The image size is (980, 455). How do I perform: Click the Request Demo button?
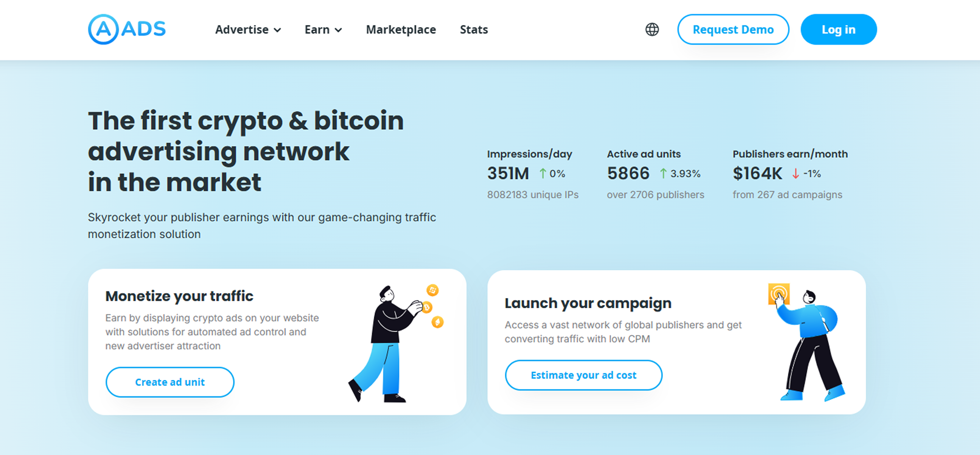click(x=733, y=29)
